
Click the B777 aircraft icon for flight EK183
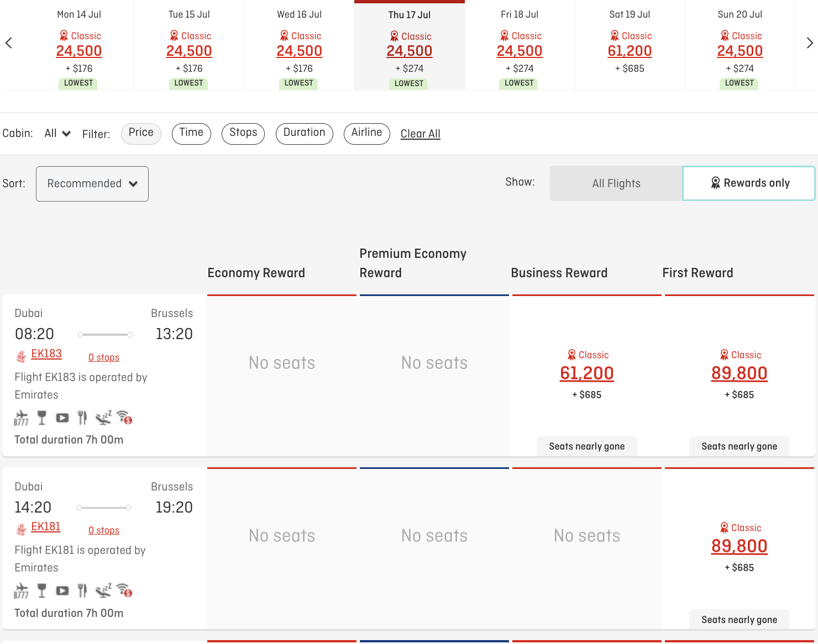click(x=21, y=418)
